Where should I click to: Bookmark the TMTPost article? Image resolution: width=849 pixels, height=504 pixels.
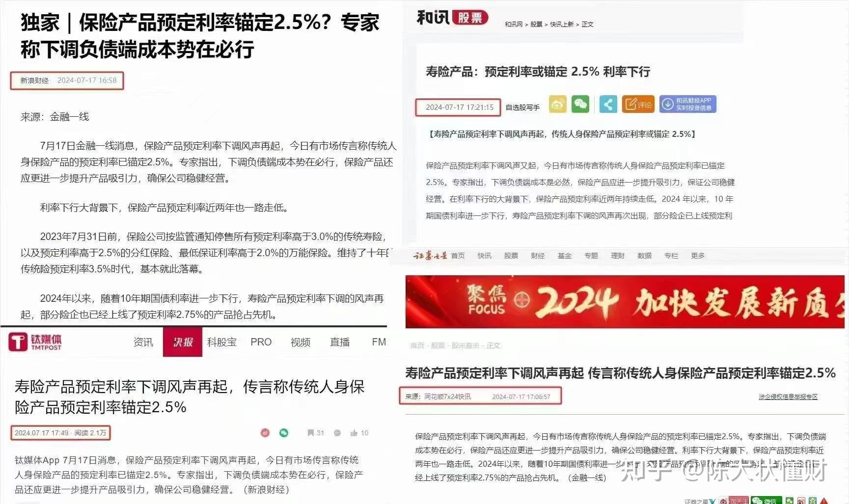310,433
